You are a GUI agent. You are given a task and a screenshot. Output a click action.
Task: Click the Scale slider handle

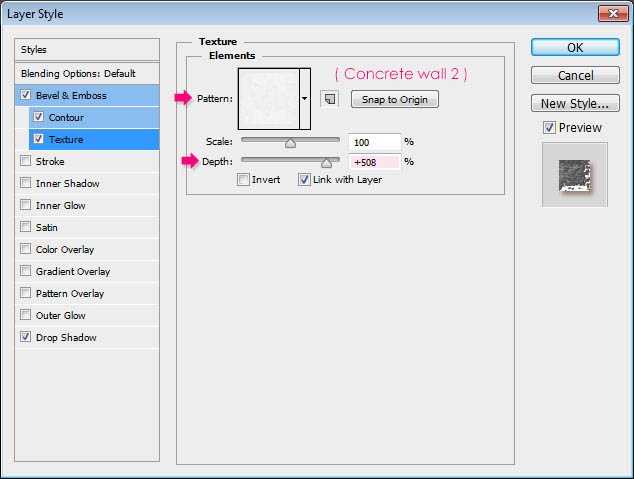(x=290, y=143)
